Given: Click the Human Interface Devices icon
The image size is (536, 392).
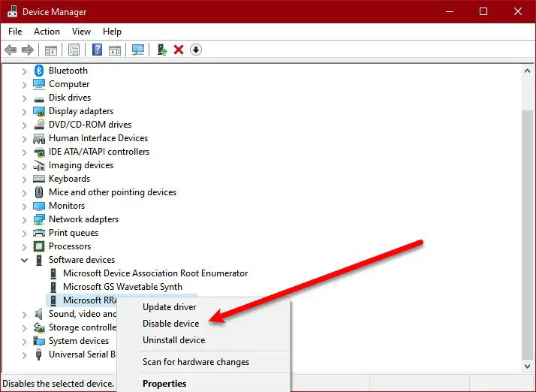Looking at the screenshot, I should click(39, 138).
